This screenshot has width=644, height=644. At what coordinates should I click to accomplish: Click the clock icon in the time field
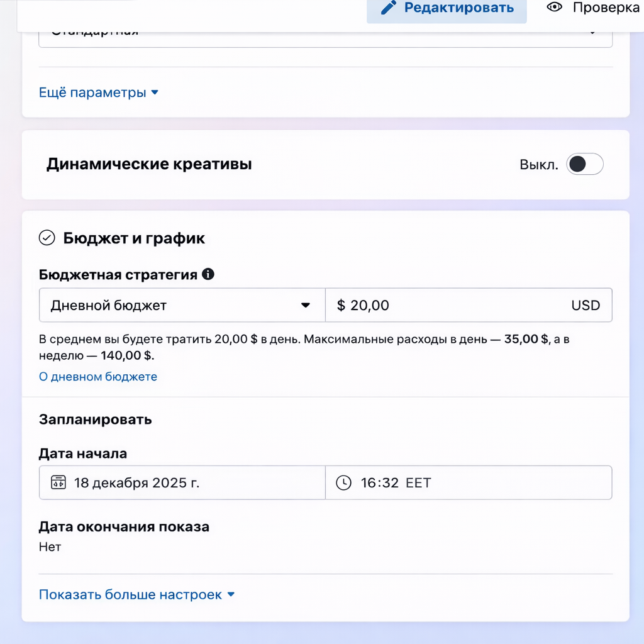[x=343, y=482]
